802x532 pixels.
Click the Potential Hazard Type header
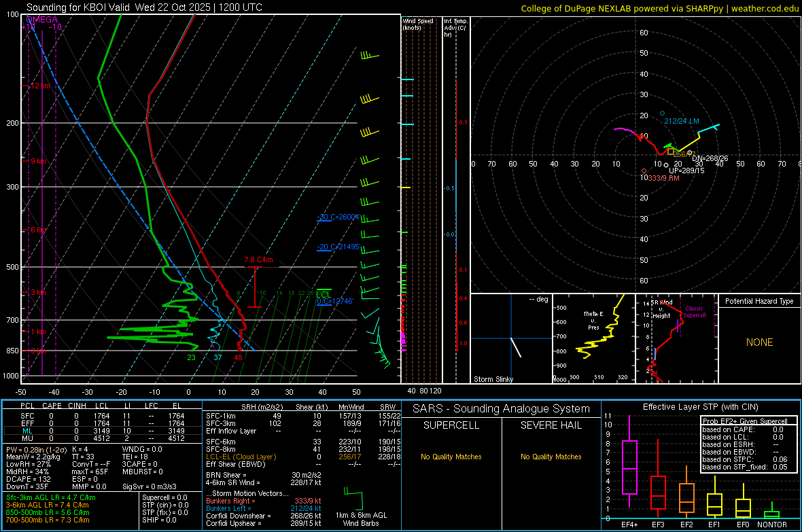point(760,301)
